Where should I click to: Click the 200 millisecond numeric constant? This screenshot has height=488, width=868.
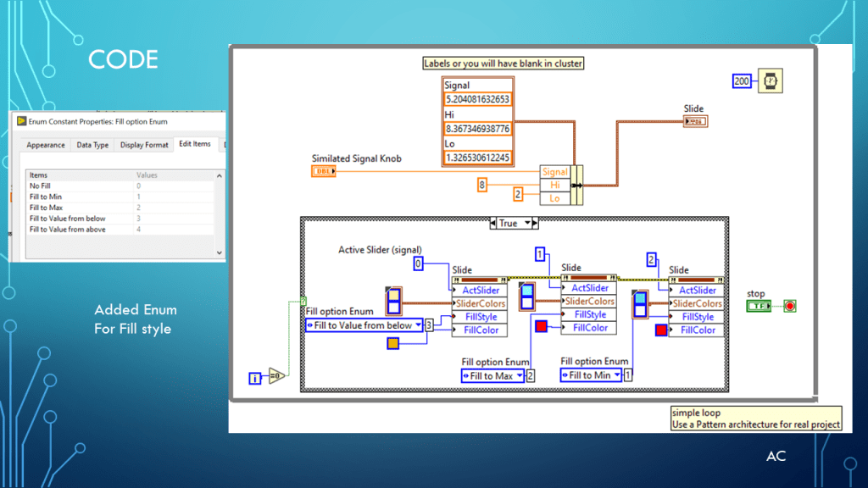coord(743,80)
